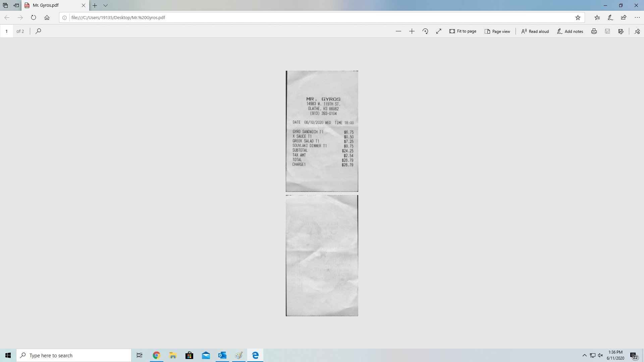This screenshot has height=362, width=644.
Task: Open Settings and more menu
Action: click(637, 17)
